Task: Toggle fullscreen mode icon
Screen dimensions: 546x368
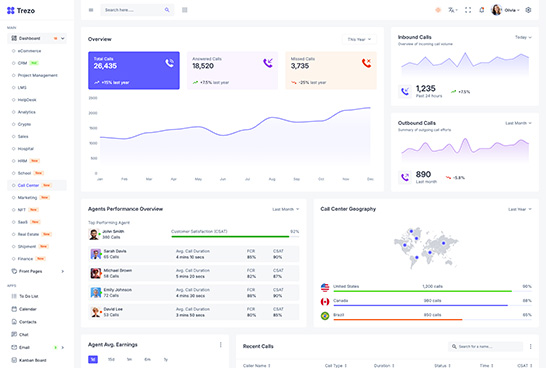Action: coord(468,10)
